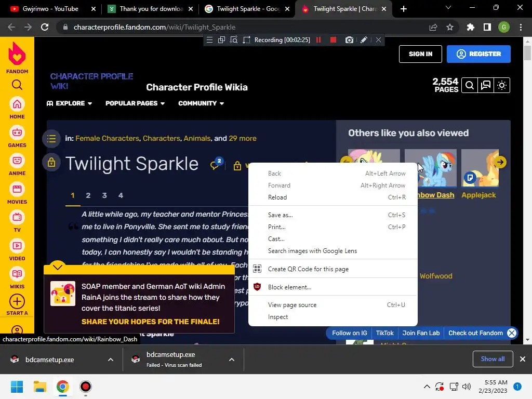Screen dimensions: 532x399
Task: Open the comments bubble with 2 badge
Action: [216, 163]
